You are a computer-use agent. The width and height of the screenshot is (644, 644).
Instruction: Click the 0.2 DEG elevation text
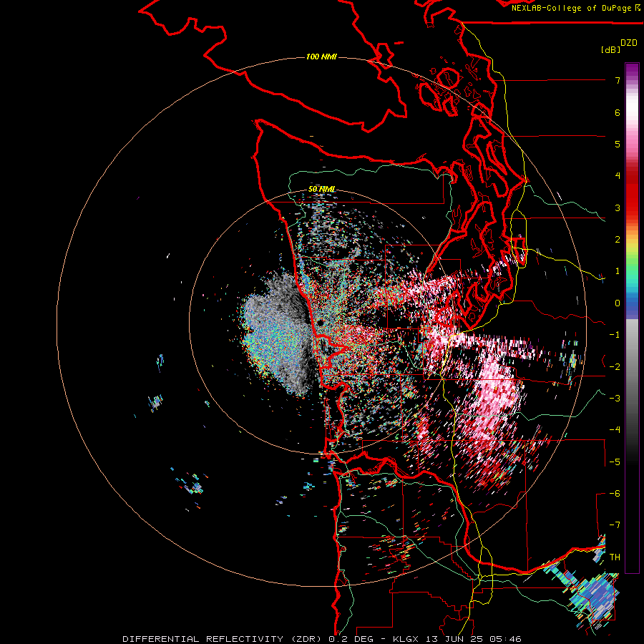(x=351, y=639)
